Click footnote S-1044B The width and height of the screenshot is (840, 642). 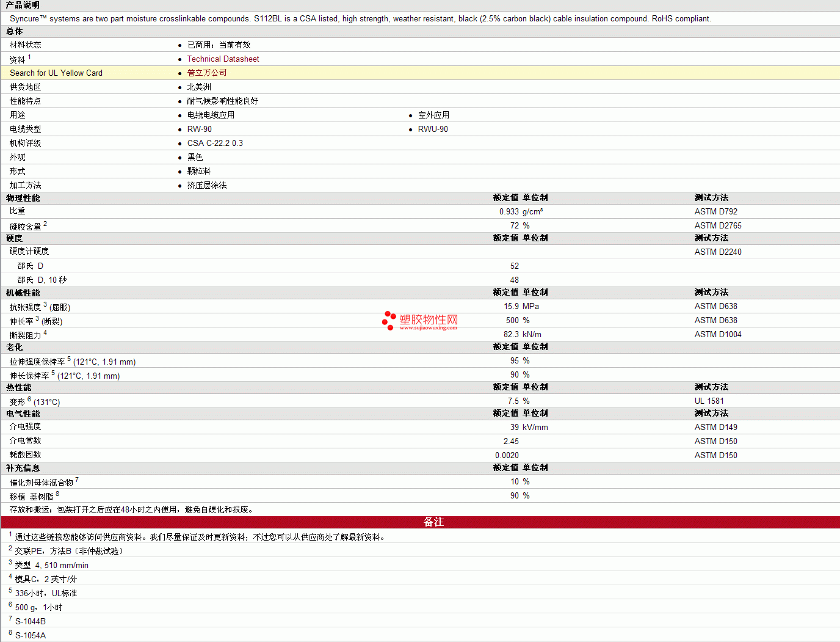(31, 622)
